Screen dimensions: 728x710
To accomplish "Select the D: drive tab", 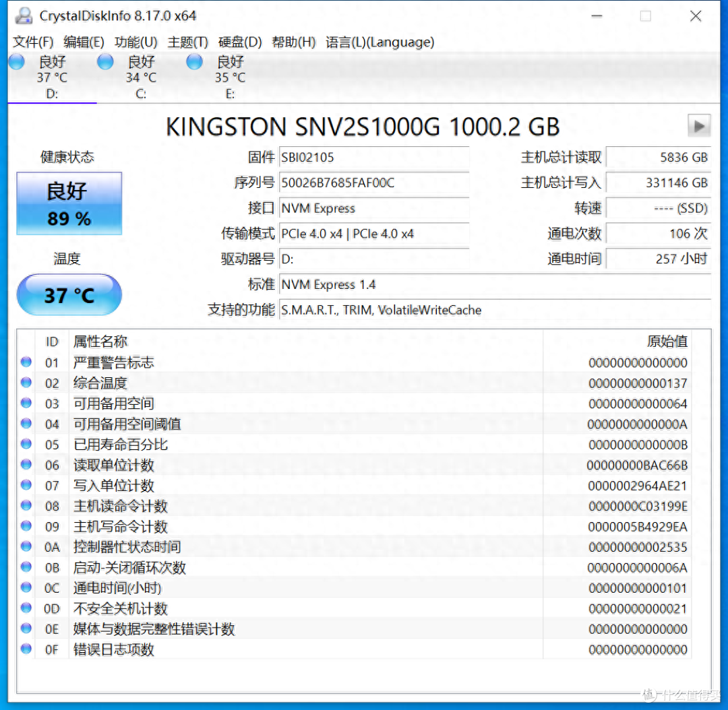I will pos(52,77).
